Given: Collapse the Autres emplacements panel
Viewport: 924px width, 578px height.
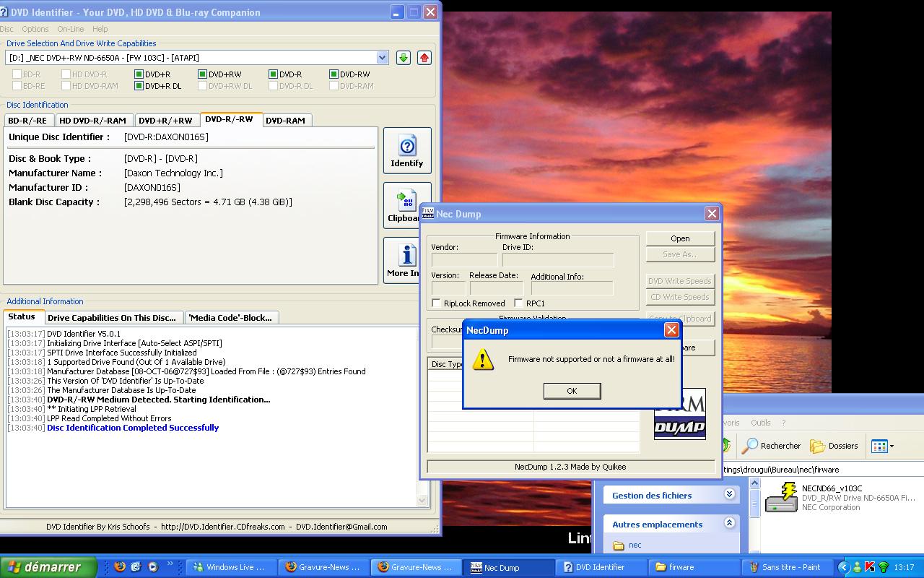Looking at the screenshot, I should [729, 523].
